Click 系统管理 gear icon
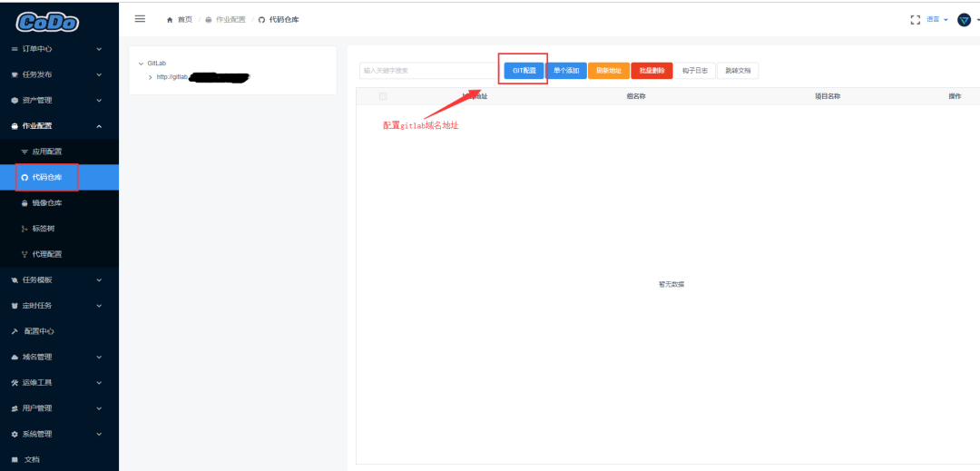The image size is (980, 471). [x=15, y=434]
